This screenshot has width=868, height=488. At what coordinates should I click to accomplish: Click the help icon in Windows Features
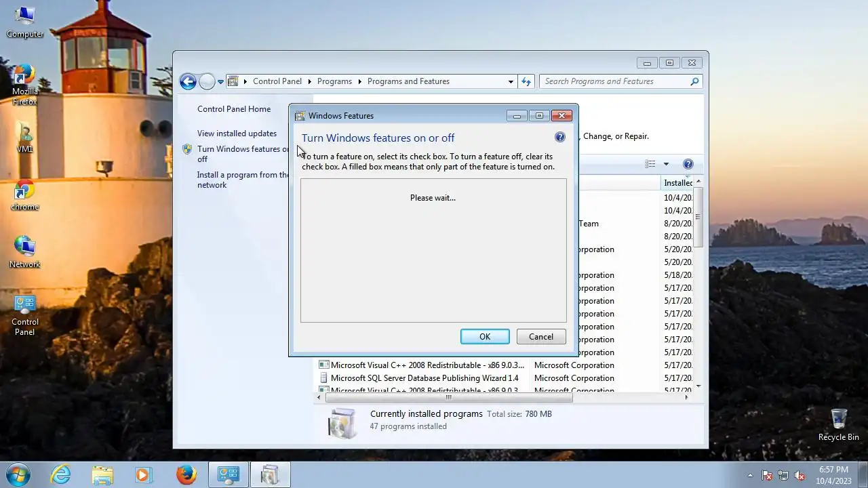560,137
